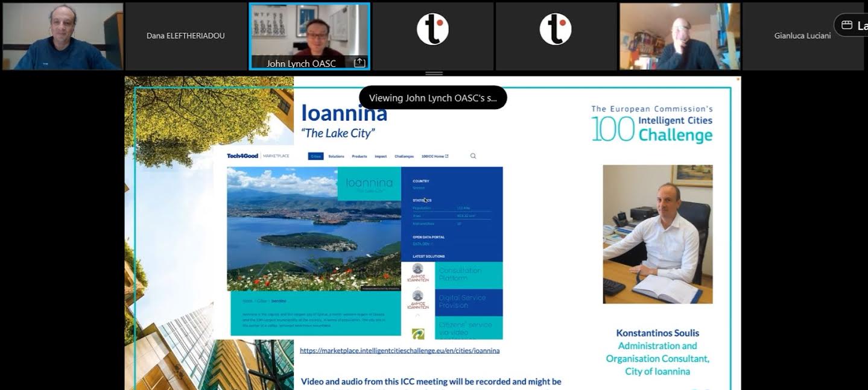
Task: Select Gianluca Luciani's participant tile
Action: [x=802, y=36]
